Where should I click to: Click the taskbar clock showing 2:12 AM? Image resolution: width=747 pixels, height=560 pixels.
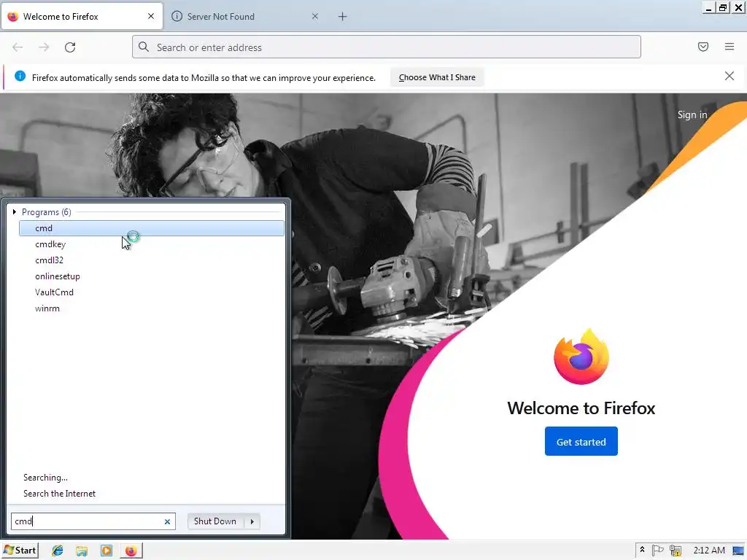click(x=709, y=551)
